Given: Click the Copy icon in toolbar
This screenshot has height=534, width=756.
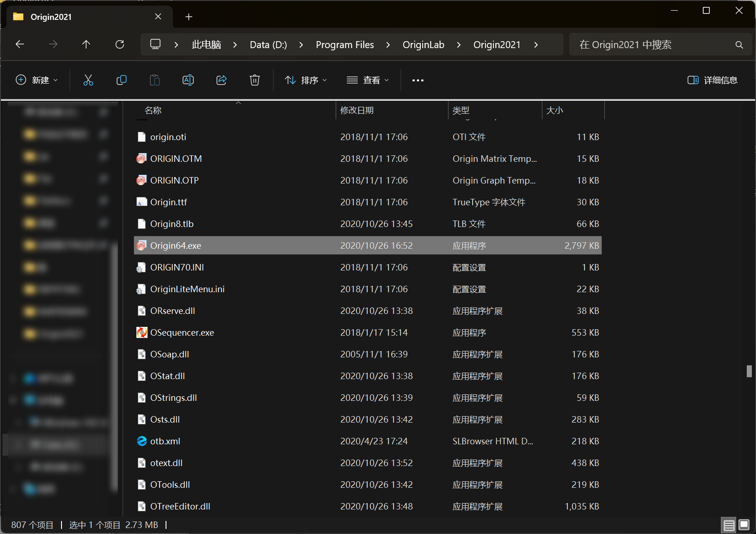Looking at the screenshot, I should point(122,80).
